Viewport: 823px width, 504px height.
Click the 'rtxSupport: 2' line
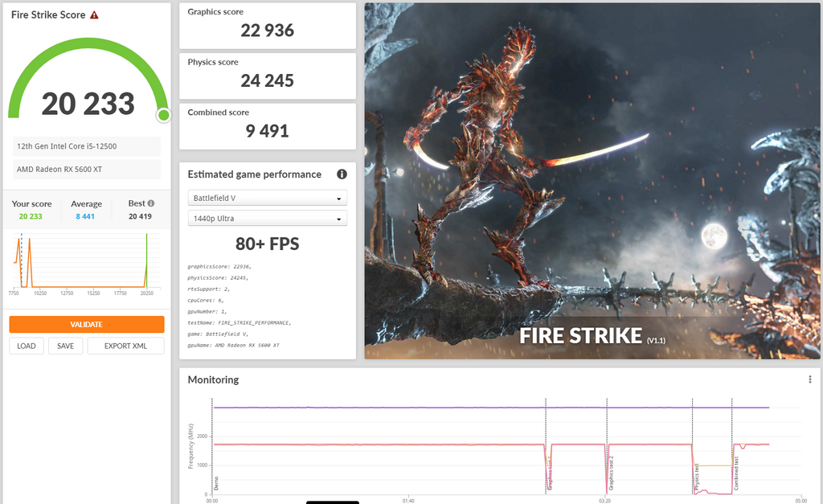(209, 289)
